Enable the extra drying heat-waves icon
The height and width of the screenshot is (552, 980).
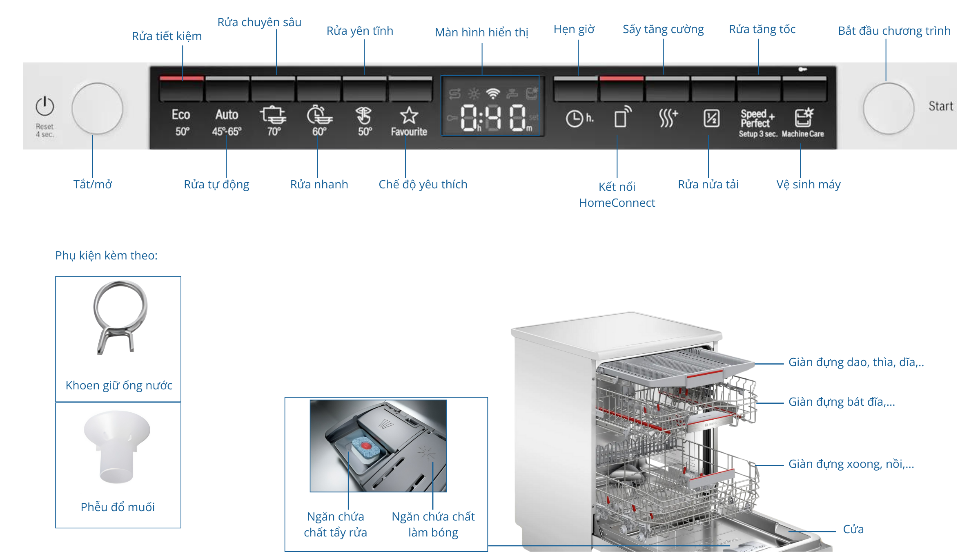point(668,118)
